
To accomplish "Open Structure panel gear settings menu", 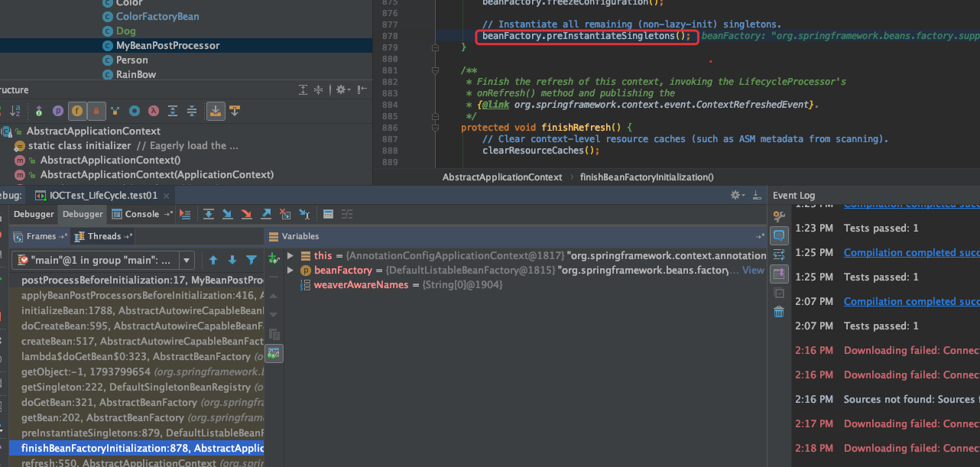I will (342, 90).
